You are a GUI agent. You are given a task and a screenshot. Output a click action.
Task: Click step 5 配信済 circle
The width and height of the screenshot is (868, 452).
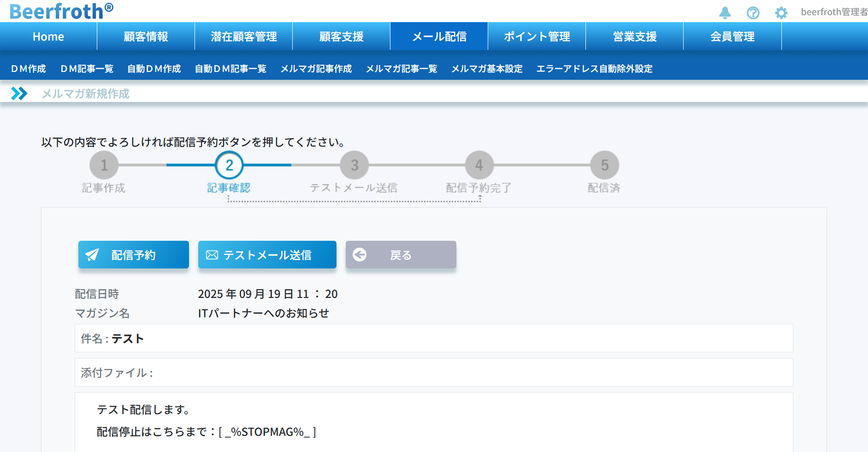coord(604,165)
